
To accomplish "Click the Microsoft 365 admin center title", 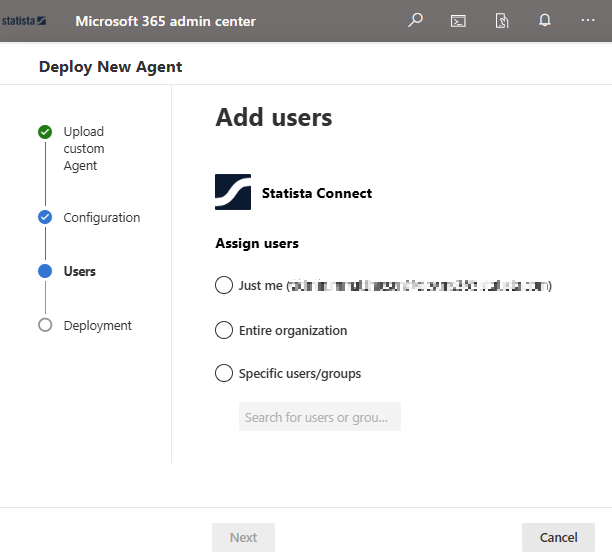I will click(165, 21).
